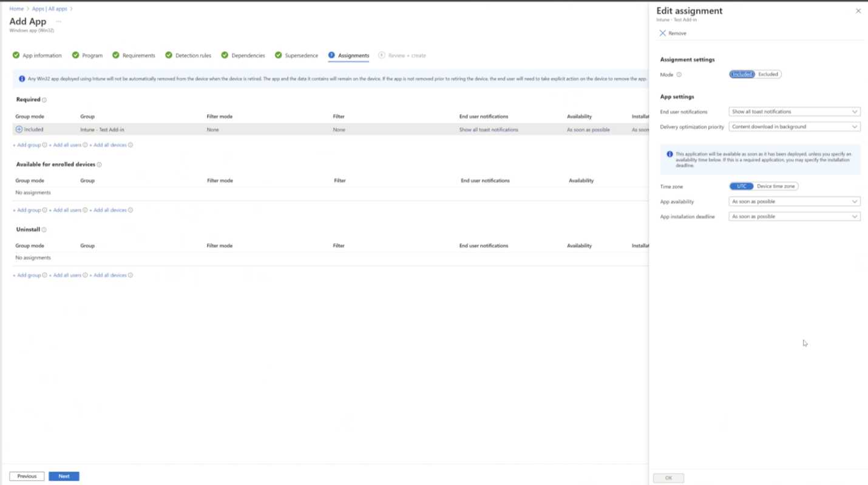Click the info icon next to Uninstall heading

[44, 230]
